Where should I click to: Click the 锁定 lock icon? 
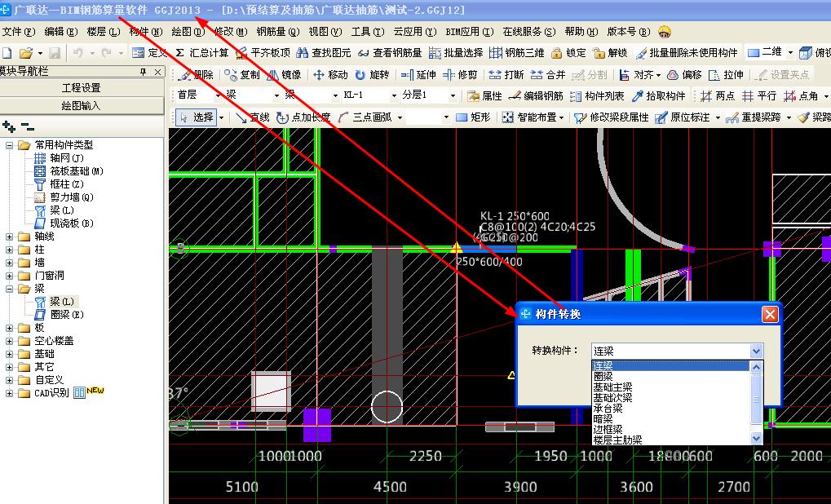(x=568, y=52)
